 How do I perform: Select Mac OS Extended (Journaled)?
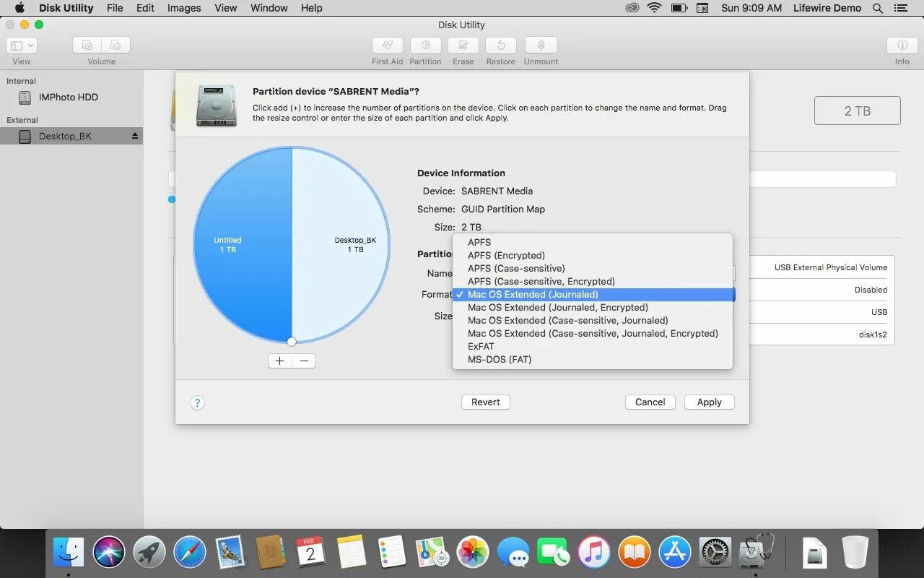click(593, 294)
